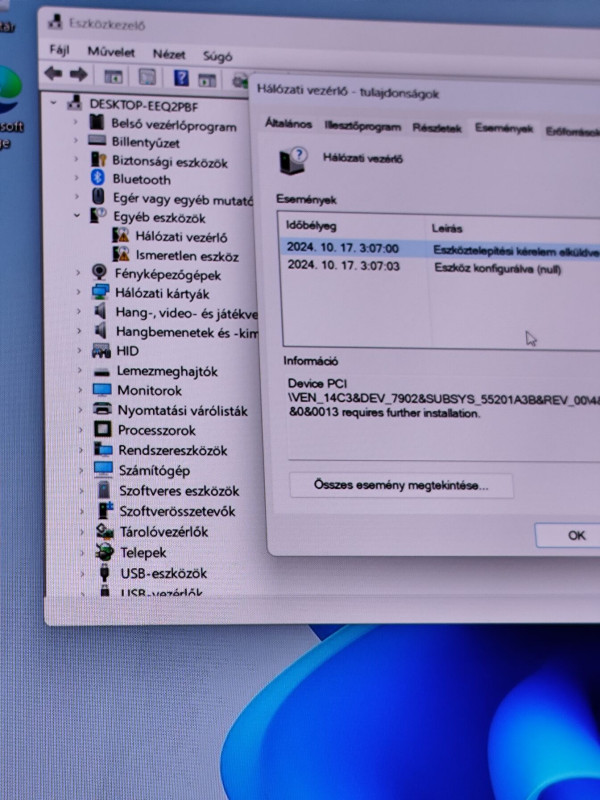The height and width of the screenshot is (800, 600).
Task: Click the Leírás column header
Action: coord(512,228)
